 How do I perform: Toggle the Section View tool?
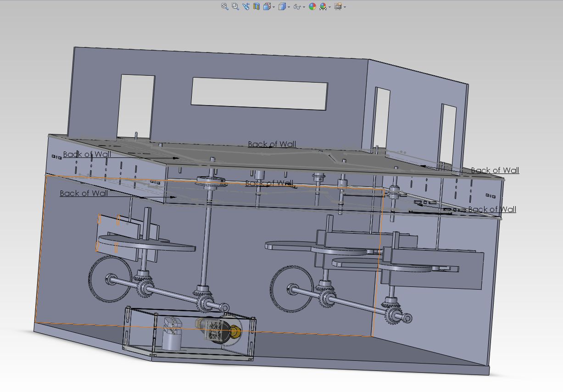pos(256,6)
